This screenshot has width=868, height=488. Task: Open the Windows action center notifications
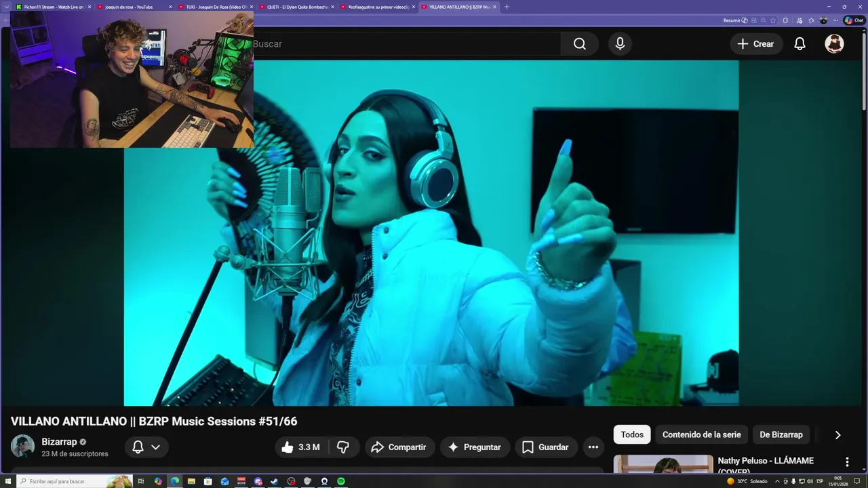(x=856, y=481)
